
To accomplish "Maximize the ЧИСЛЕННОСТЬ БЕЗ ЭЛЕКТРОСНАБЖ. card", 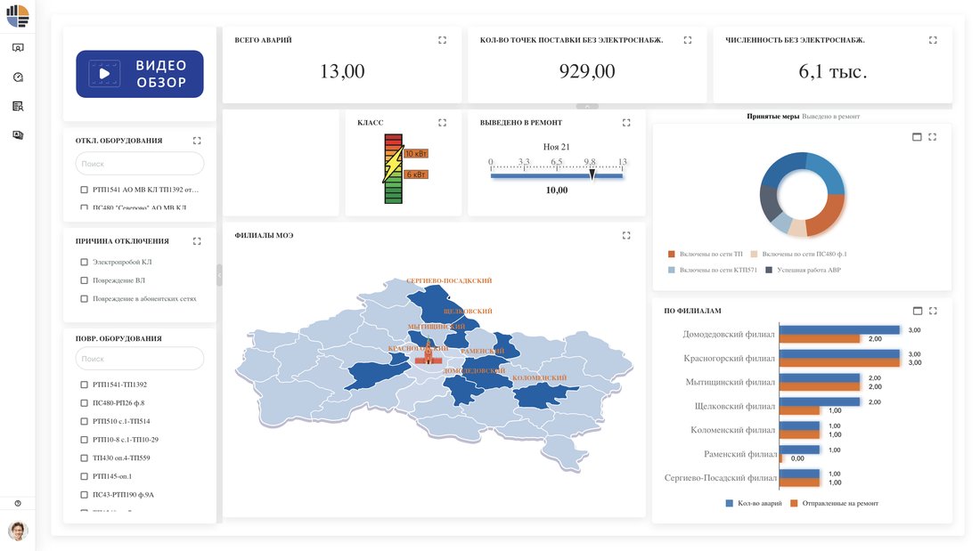I will tap(933, 40).
